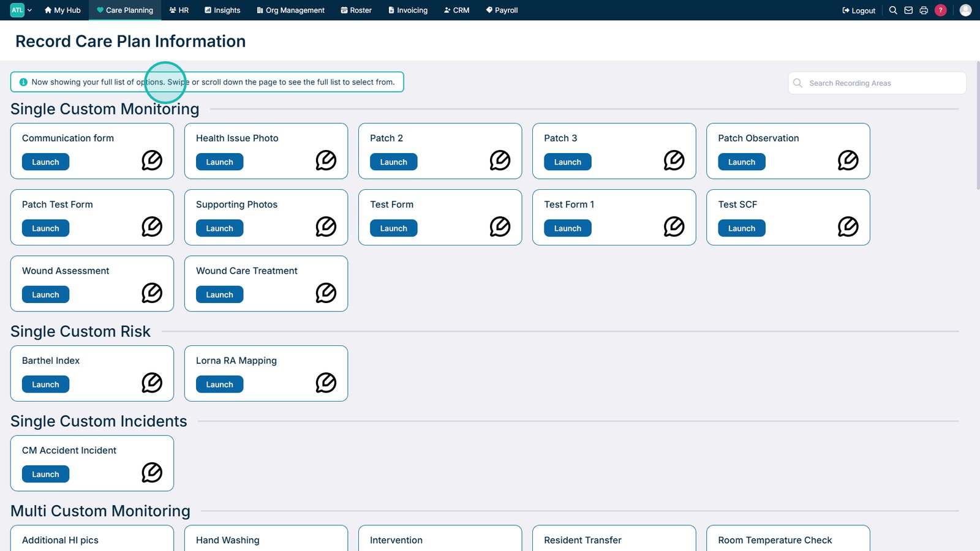Click the magnifier icon in Search Recording Areas
Screen dimensions: 980x551
(x=797, y=83)
